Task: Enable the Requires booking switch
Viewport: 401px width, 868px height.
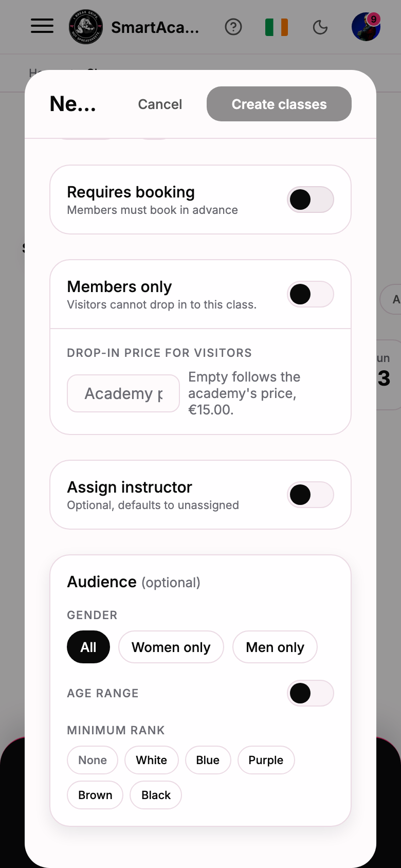Action: [x=311, y=200]
